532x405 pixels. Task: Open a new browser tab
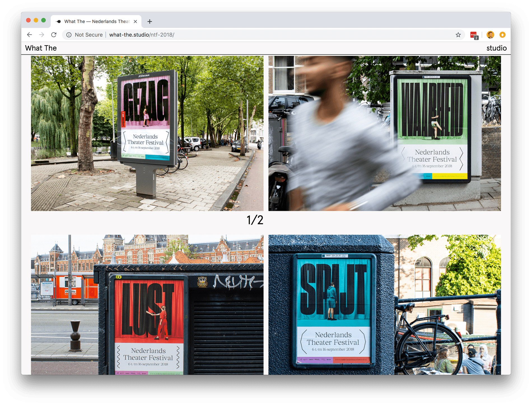[x=150, y=22]
